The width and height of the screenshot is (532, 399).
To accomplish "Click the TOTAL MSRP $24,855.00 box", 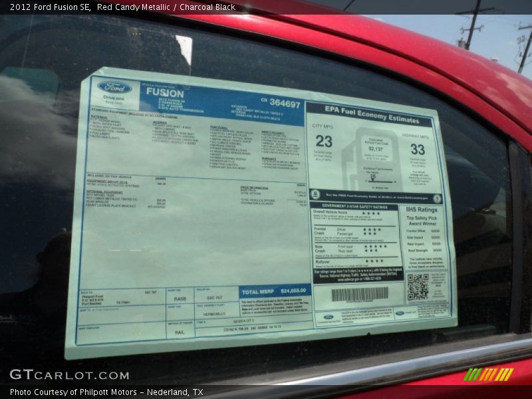I will (x=275, y=291).
